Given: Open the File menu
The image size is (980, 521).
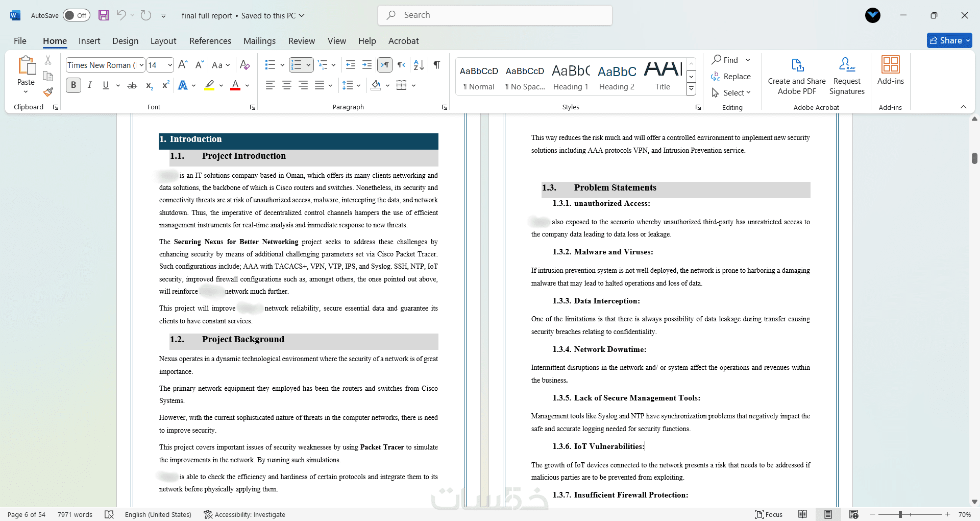Looking at the screenshot, I should [20, 41].
